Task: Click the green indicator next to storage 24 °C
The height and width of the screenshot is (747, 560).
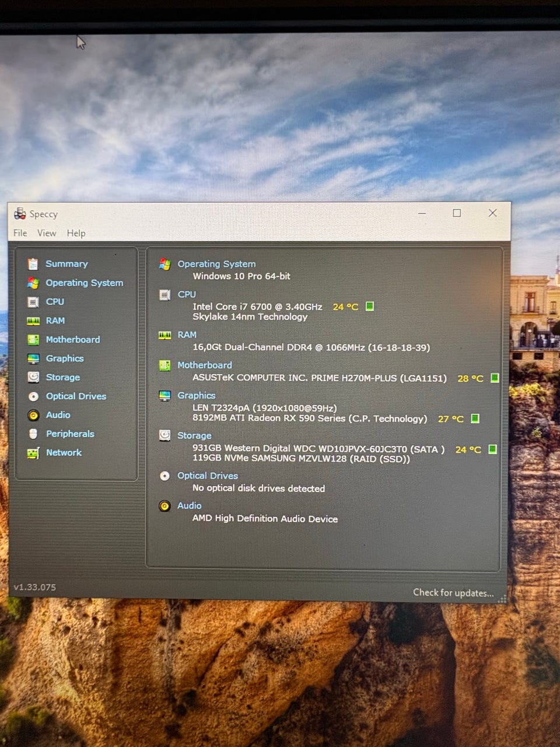Action: click(x=492, y=449)
